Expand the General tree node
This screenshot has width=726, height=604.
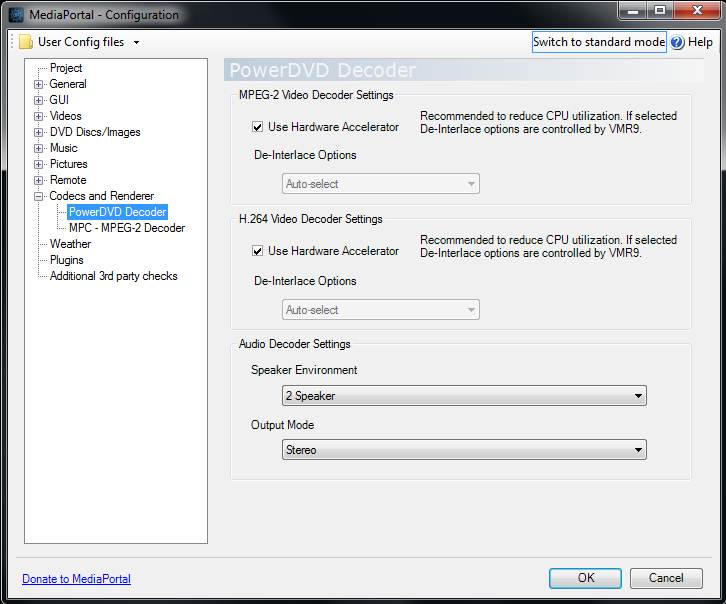[38, 84]
